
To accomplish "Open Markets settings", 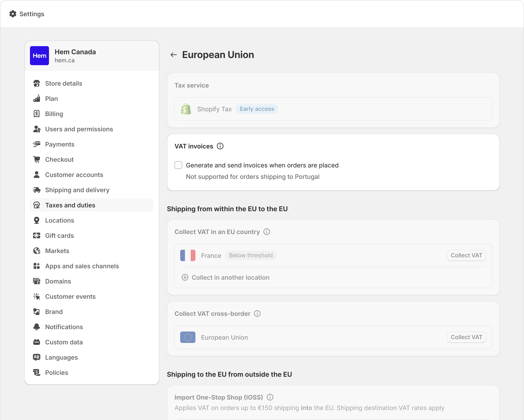I will pos(92,251).
